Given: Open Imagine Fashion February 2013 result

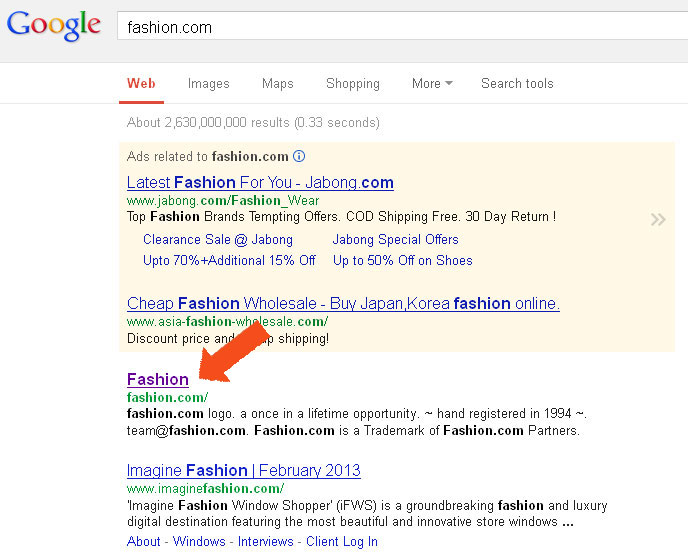Looking at the screenshot, I should tap(243, 471).
